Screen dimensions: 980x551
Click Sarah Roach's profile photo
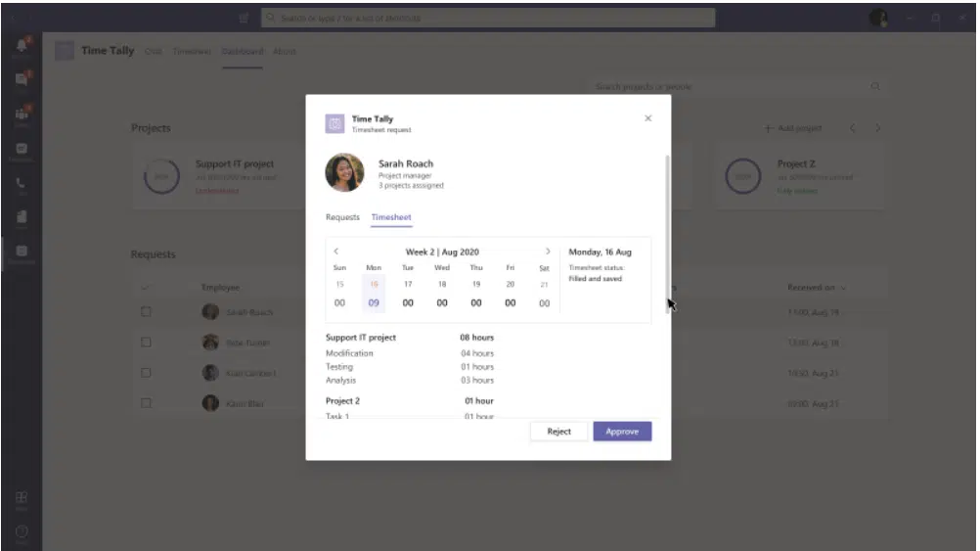(344, 172)
